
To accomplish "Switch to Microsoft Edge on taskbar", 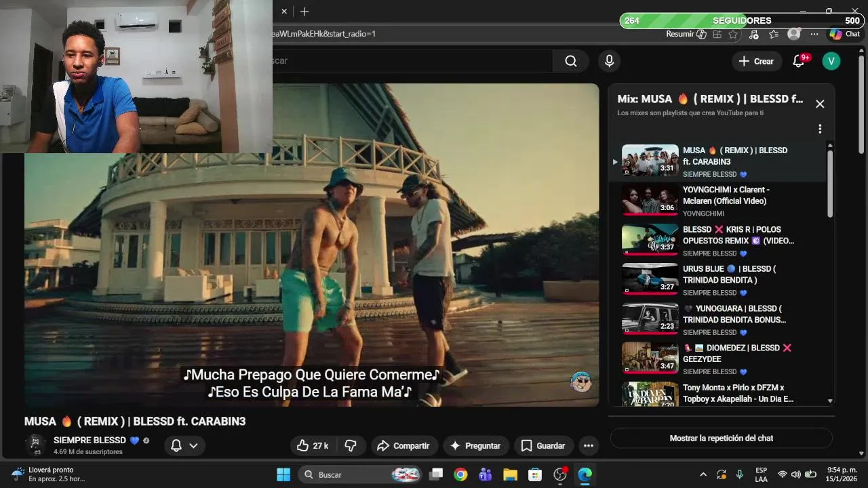I will coord(585,474).
